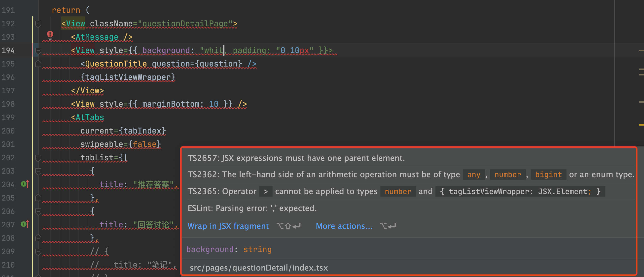Click the ESLint Parsing error message
Image resolution: width=644 pixels, height=277 pixels.
point(252,208)
